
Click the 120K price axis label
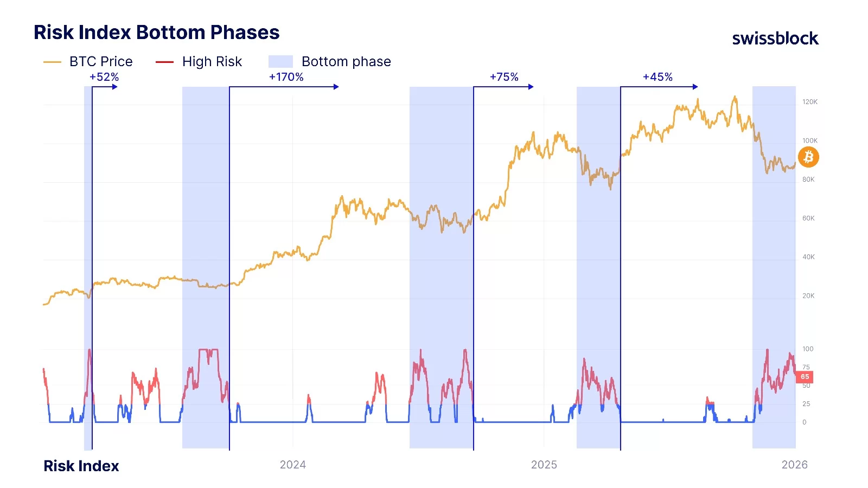click(810, 102)
